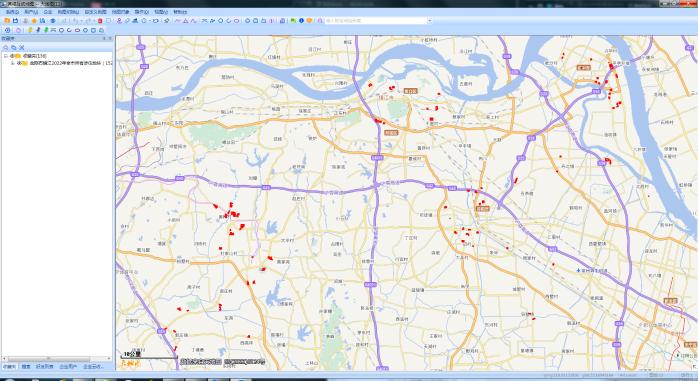The image size is (698, 381).
Task: Click the red square icon in toolbar
Action: tap(100, 21)
